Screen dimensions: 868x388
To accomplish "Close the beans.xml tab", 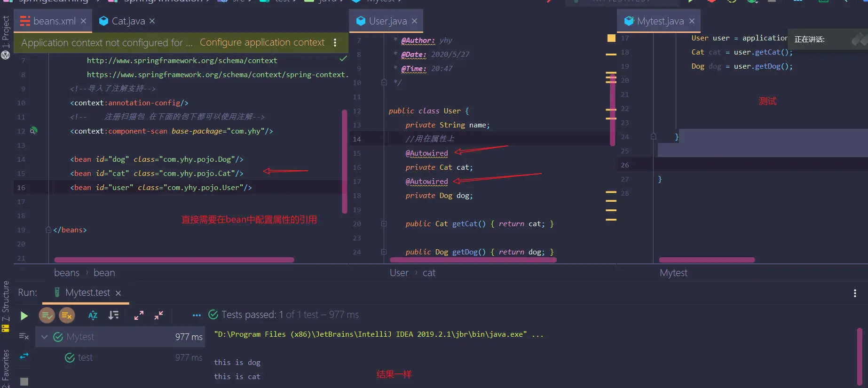I will (x=83, y=21).
